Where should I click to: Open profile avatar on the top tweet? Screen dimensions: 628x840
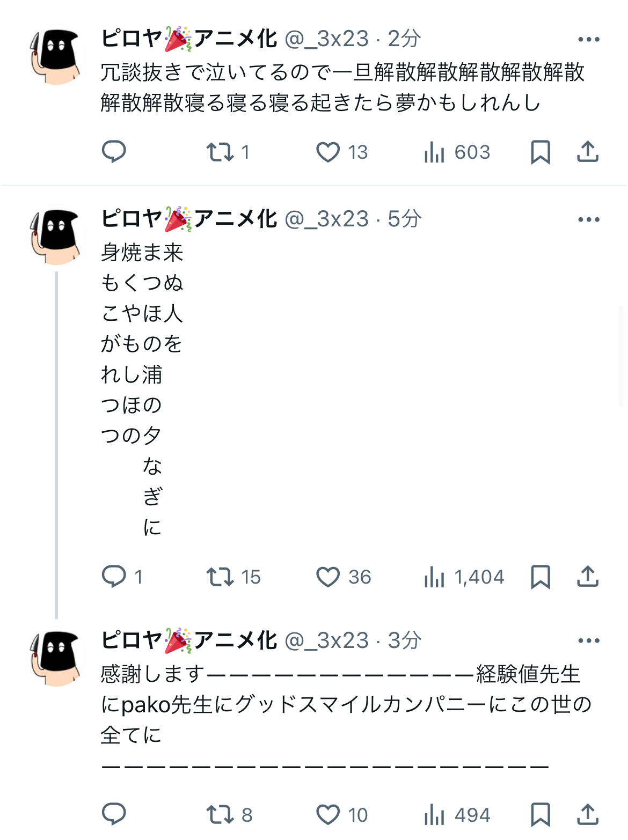pyautogui.click(x=56, y=56)
